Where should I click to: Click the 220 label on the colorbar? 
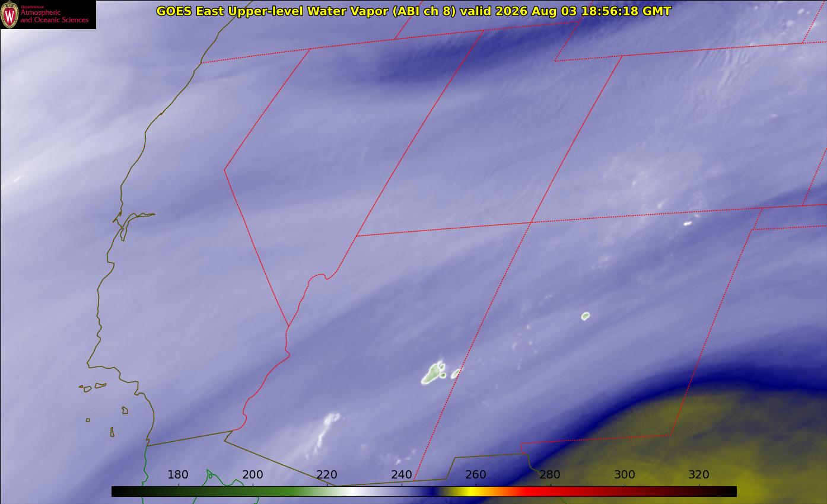327,474
